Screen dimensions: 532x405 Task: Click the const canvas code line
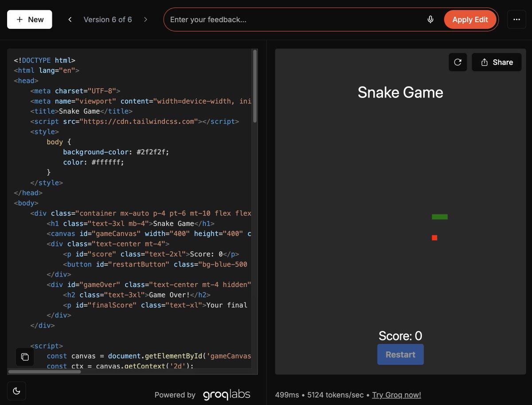[149, 356]
